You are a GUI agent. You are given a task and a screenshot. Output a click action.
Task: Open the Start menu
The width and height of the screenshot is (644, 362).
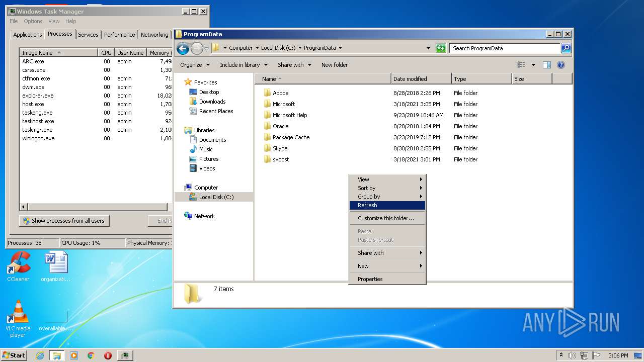coord(14,355)
